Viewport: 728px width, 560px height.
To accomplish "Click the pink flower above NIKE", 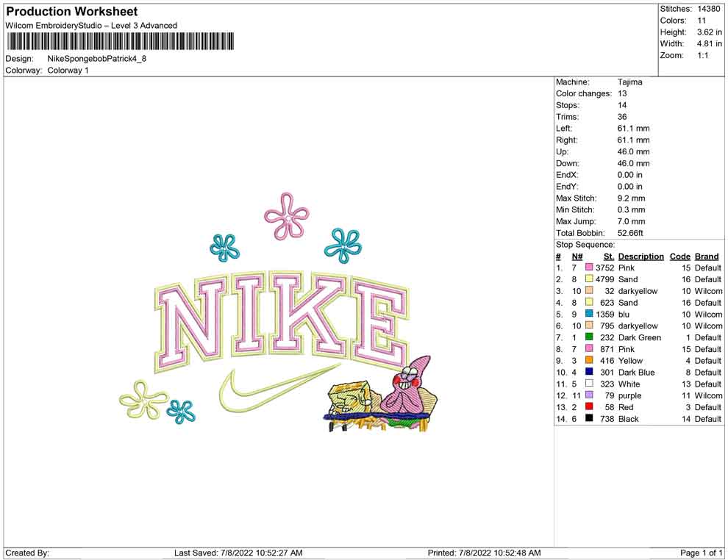I will point(287,216).
